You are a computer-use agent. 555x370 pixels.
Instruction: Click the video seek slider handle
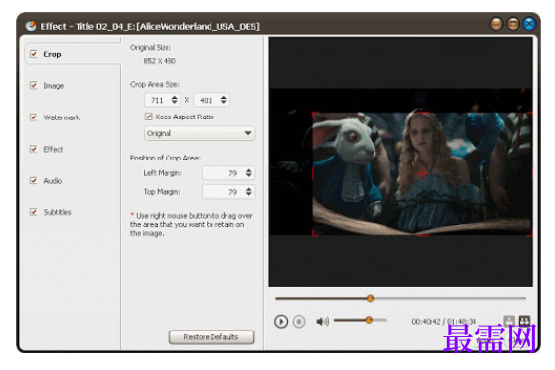point(370,298)
